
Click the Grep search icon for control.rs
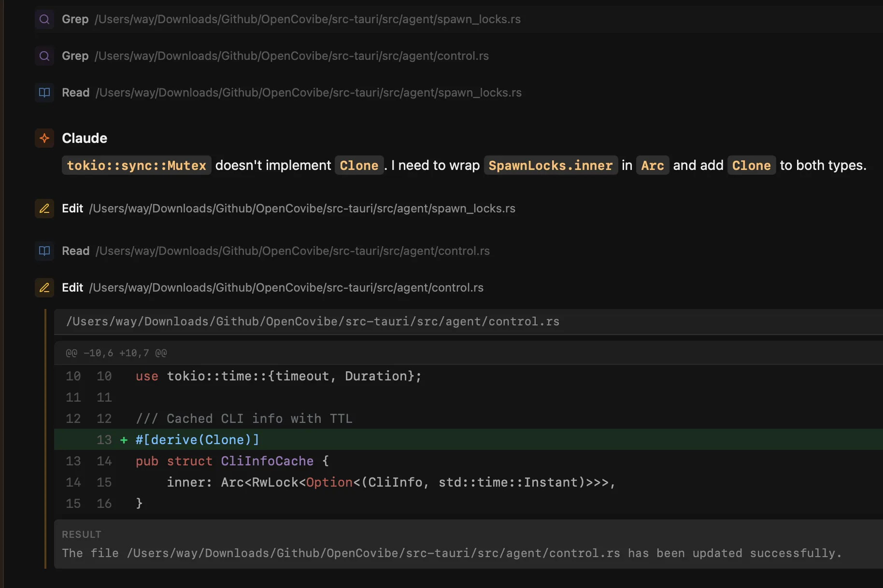(44, 56)
